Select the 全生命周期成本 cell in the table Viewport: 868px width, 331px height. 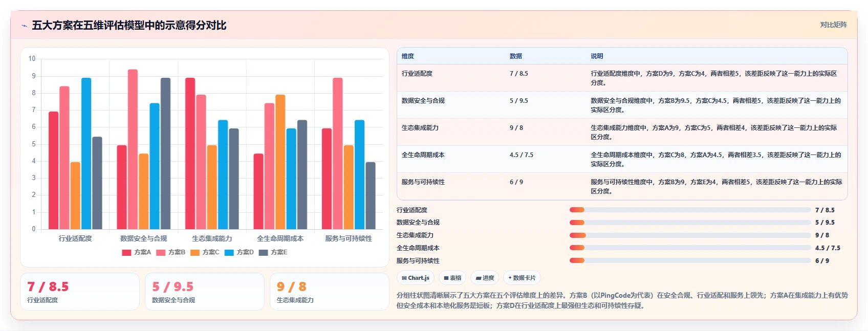tap(423, 155)
